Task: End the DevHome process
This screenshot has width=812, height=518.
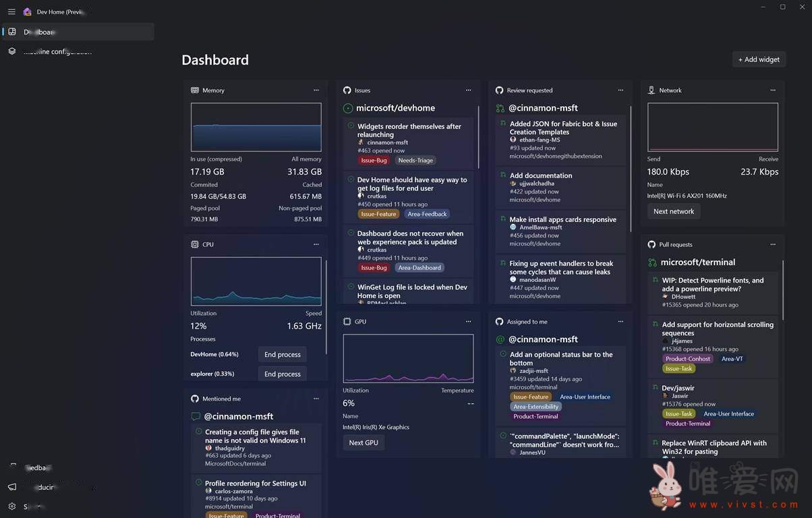Action: [283, 355]
